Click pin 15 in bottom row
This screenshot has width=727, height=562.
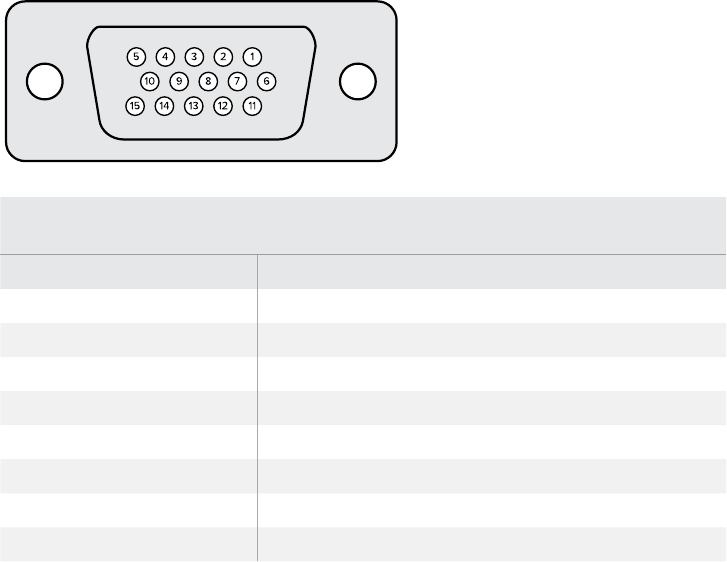pyautogui.click(x=135, y=106)
